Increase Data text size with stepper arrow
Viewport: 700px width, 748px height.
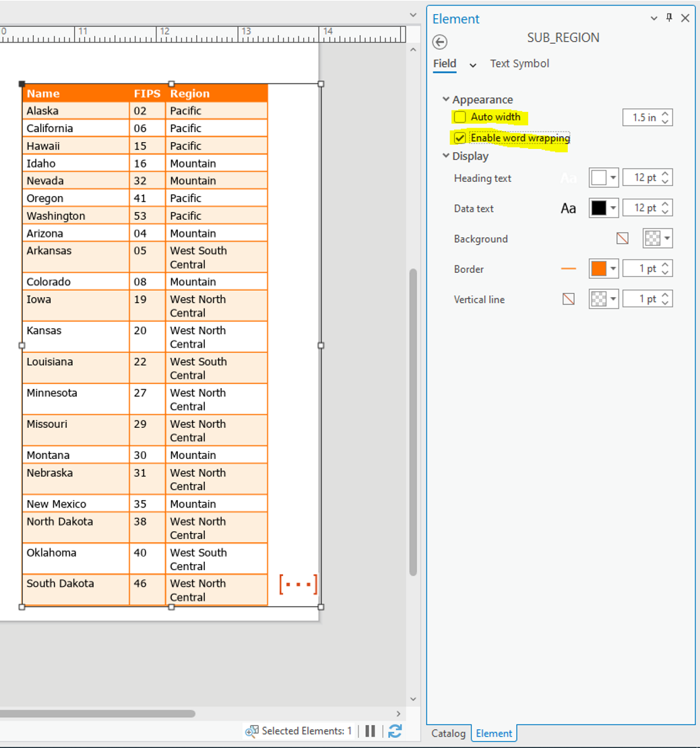coord(664,204)
